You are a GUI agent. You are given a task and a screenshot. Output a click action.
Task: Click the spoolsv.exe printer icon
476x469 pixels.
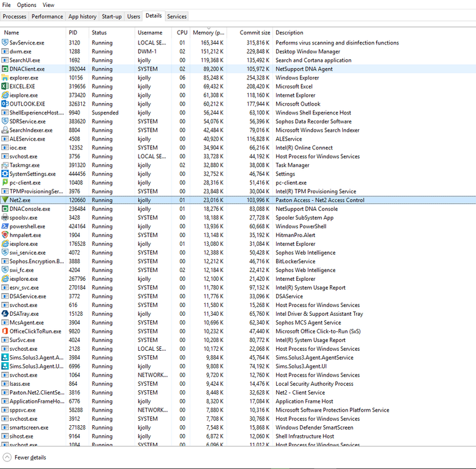coord(5,218)
